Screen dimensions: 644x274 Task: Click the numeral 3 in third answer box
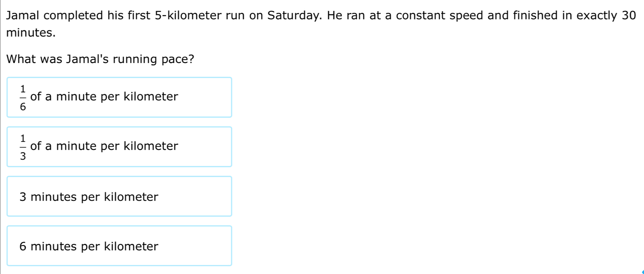tap(23, 197)
